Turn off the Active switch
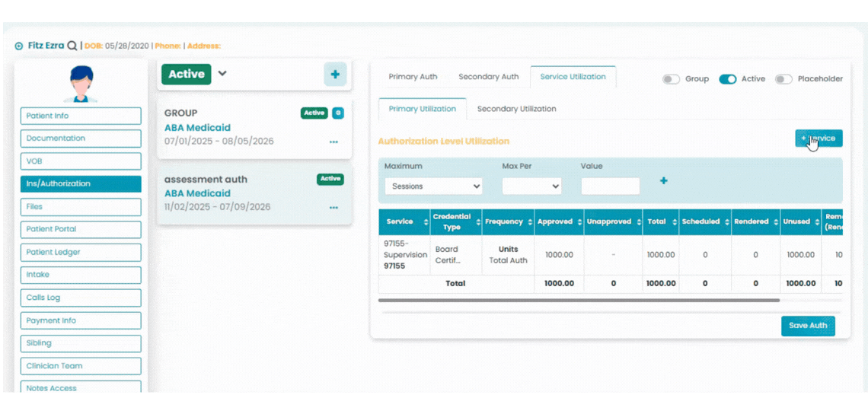 tap(727, 79)
